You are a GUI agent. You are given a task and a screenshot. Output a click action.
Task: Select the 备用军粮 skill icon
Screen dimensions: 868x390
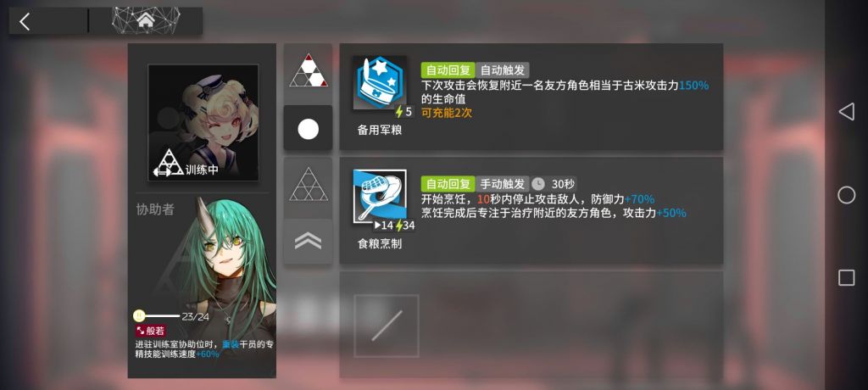click(380, 83)
